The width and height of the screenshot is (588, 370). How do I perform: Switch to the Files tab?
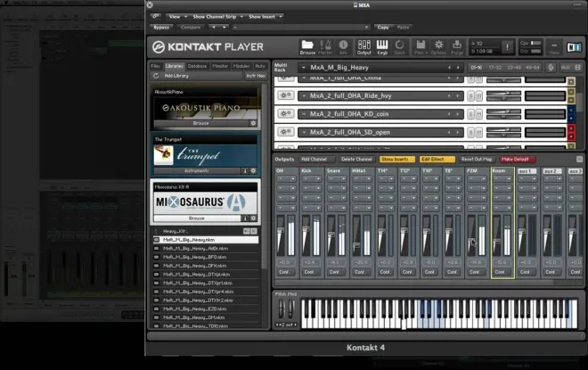pos(156,66)
